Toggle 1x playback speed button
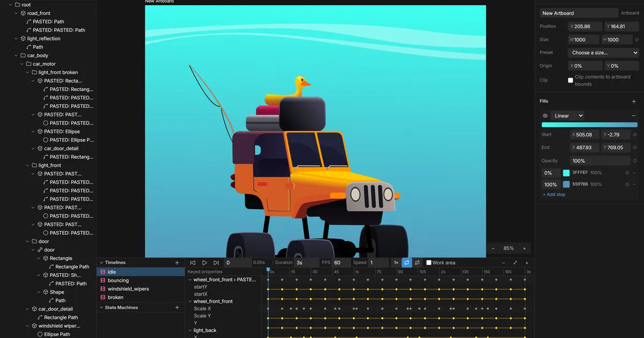 tap(396, 263)
